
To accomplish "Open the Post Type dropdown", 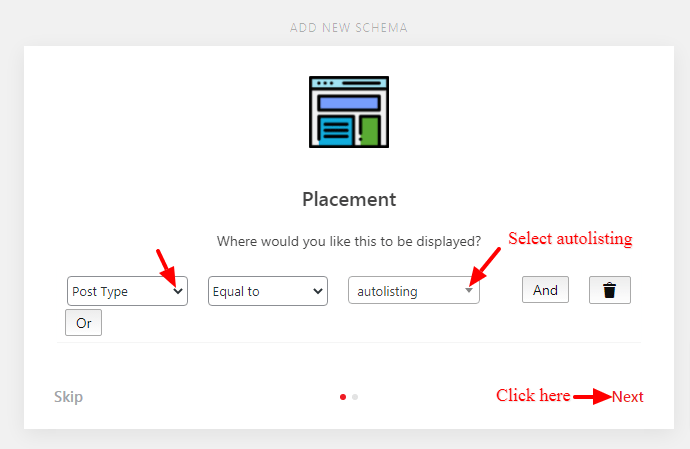I will [127, 291].
